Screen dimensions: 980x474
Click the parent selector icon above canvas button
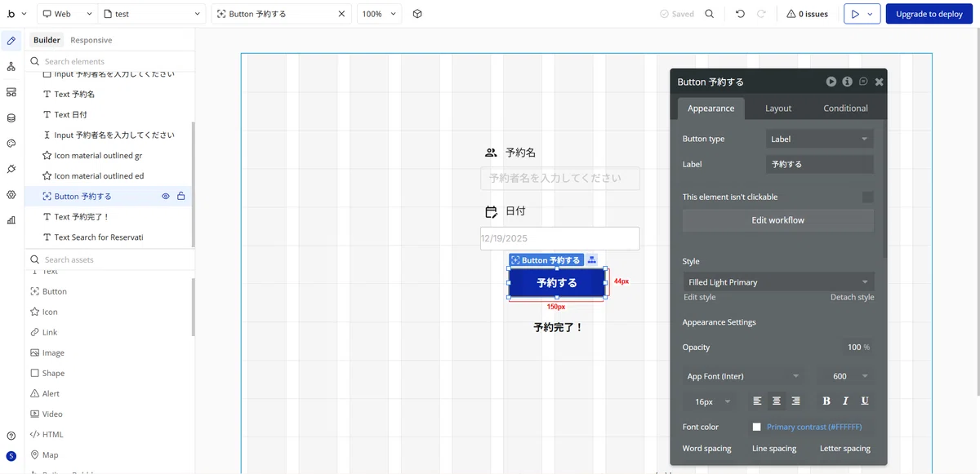click(x=592, y=260)
